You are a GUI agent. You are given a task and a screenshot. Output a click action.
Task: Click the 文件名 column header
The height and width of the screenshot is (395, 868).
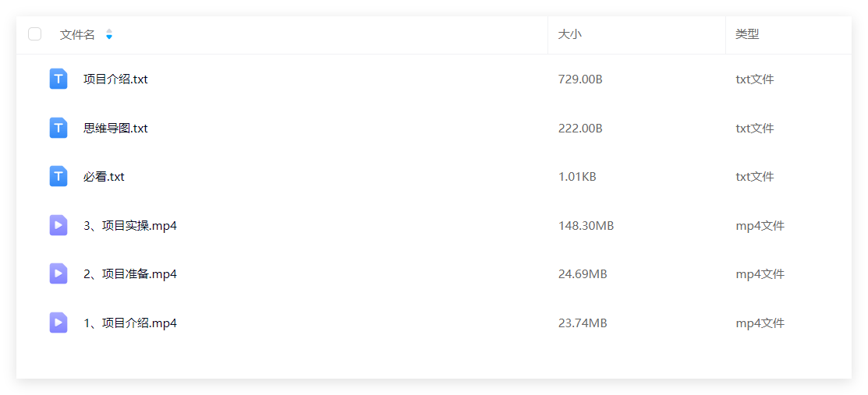[x=77, y=35]
